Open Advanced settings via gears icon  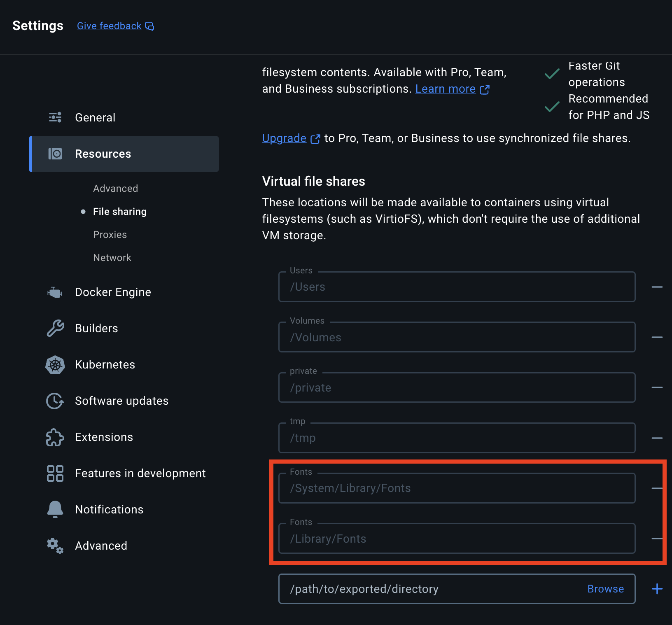(x=55, y=545)
